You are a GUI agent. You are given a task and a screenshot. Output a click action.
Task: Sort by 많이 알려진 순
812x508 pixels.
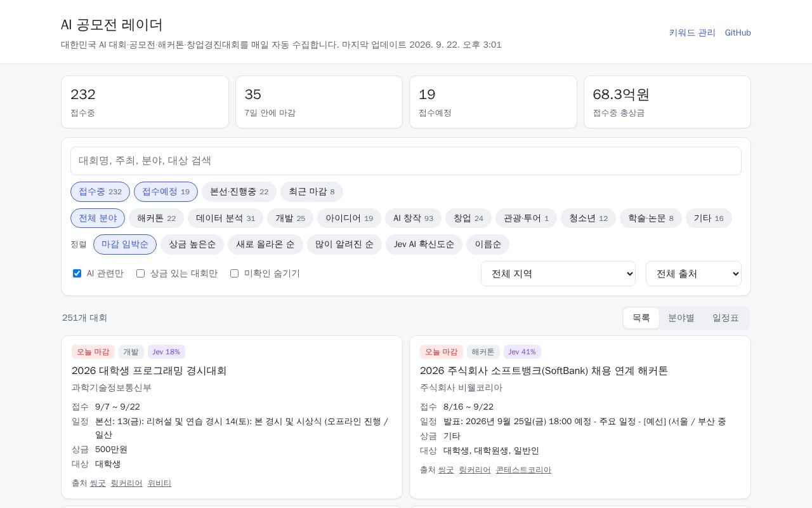(344, 244)
